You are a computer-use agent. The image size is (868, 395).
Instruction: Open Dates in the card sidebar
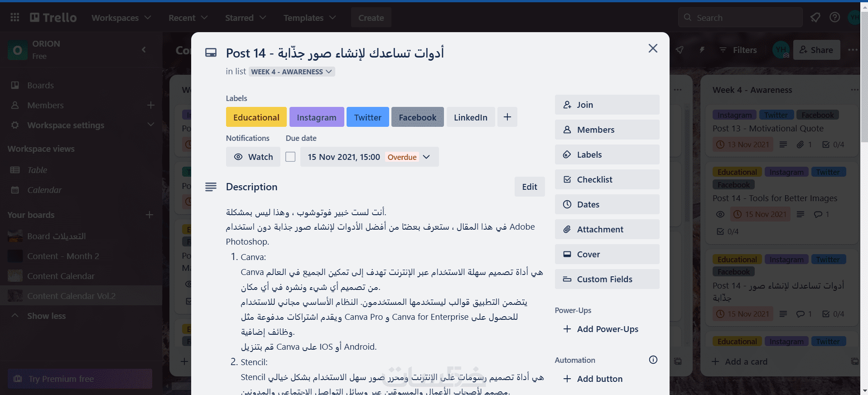click(x=607, y=204)
